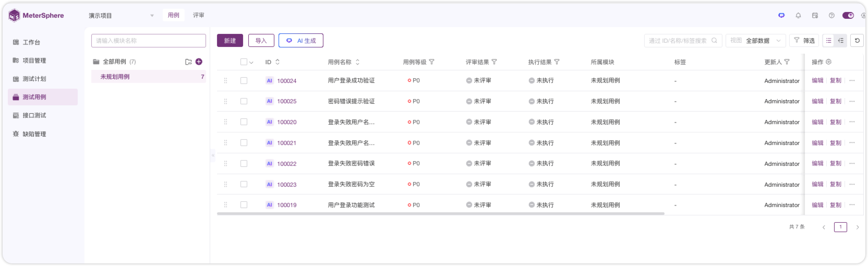Open 测试用例 in sidebar
The width and height of the screenshot is (868, 266).
coord(43,97)
